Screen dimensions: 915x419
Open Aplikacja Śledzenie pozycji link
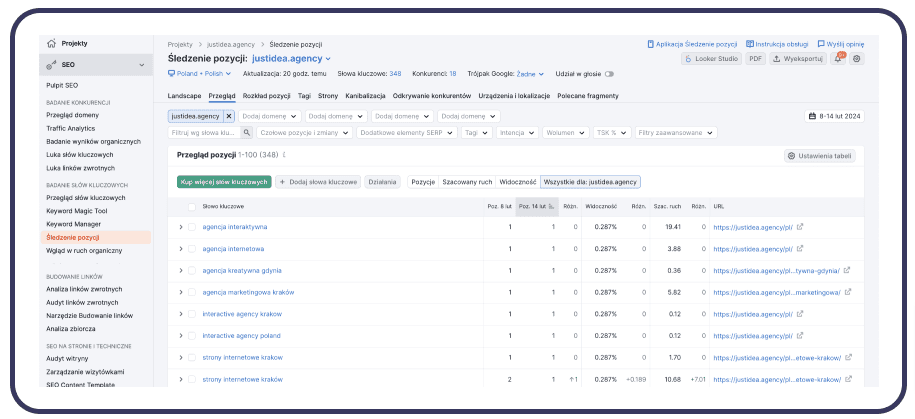[x=692, y=44]
